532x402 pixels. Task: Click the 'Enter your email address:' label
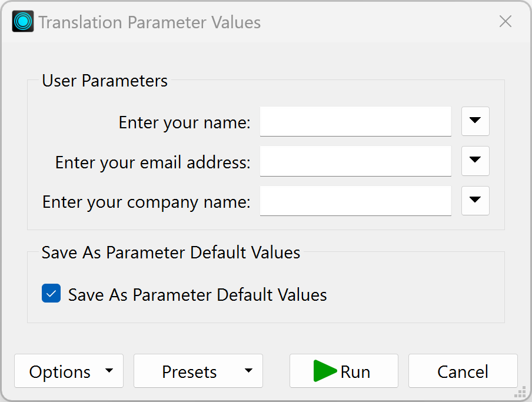pyautogui.click(x=152, y=162)
